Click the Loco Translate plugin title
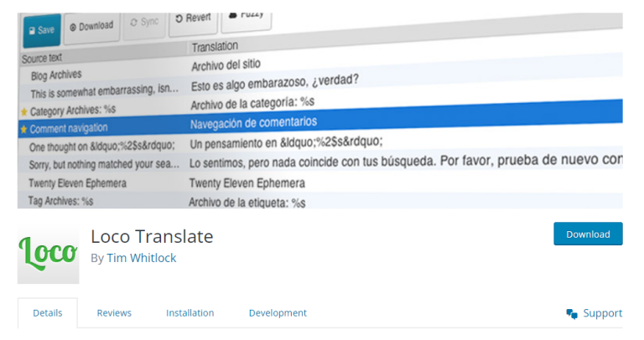 coord(152,236)
